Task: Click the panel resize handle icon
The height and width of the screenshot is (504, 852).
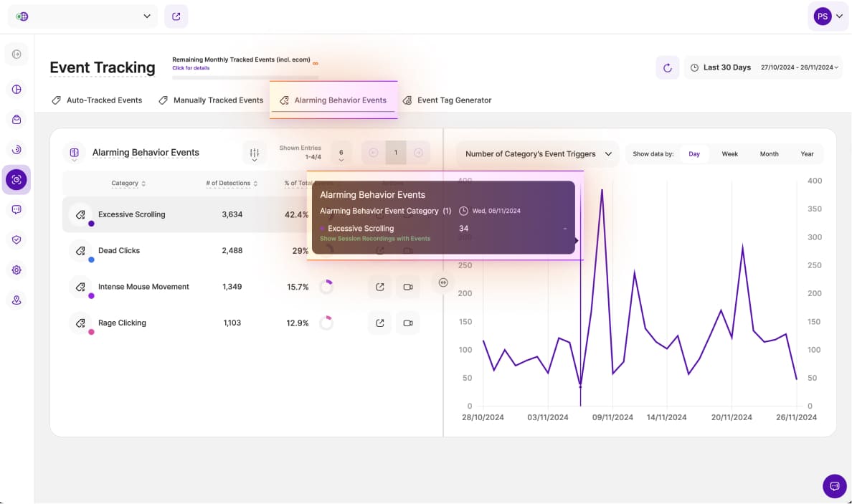Action: point(442,282)
